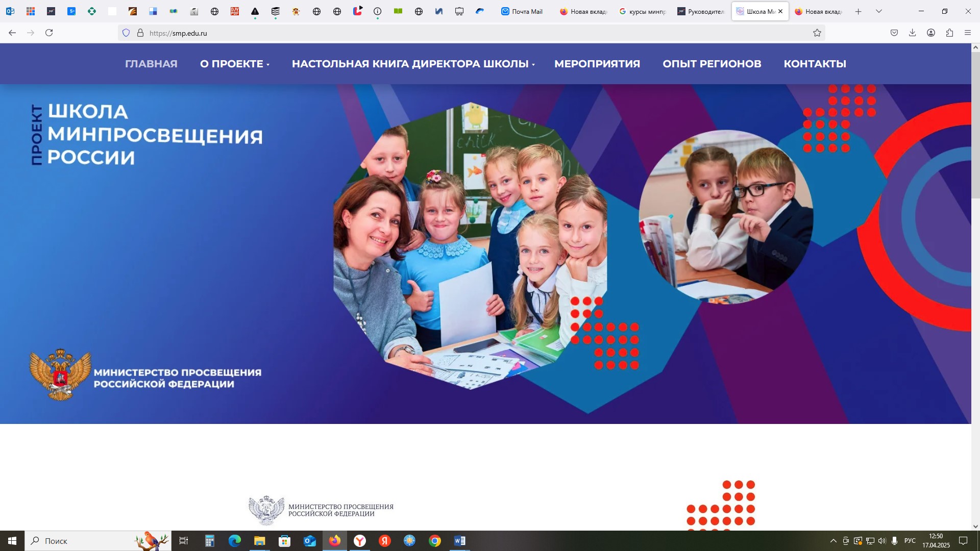Switch to the pinned Outlook browser tab
Image resolution: width=980 pixels, height=551 pixels.
[10, 11]
